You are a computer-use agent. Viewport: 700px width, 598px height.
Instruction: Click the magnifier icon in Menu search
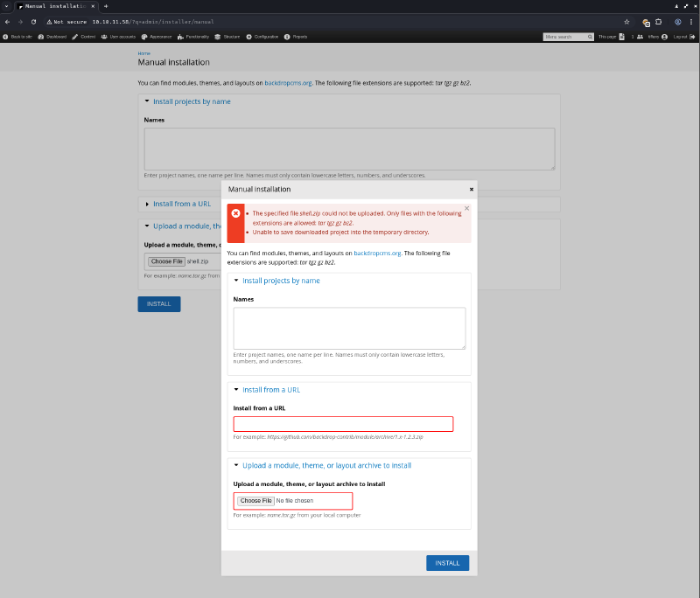pos(590,37)
